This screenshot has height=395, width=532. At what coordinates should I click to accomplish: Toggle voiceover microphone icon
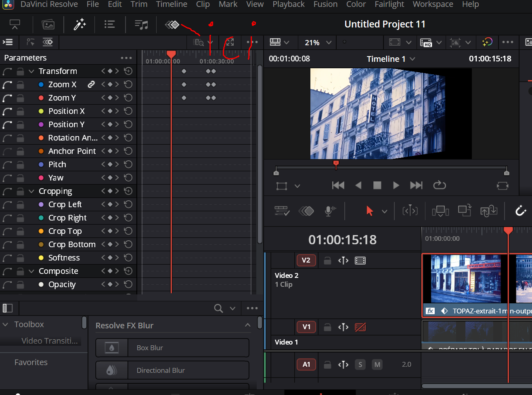pyautogui.click(x=330, y=211)
